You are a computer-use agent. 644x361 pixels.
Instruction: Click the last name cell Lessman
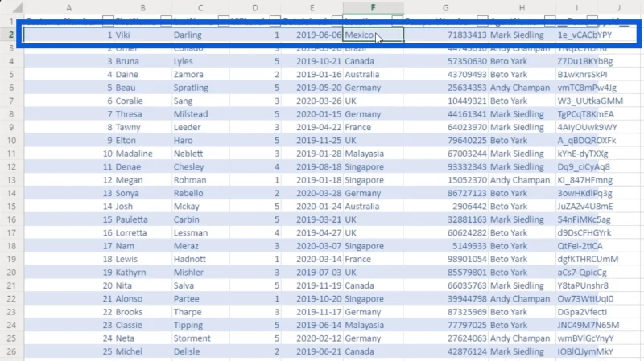200,232
